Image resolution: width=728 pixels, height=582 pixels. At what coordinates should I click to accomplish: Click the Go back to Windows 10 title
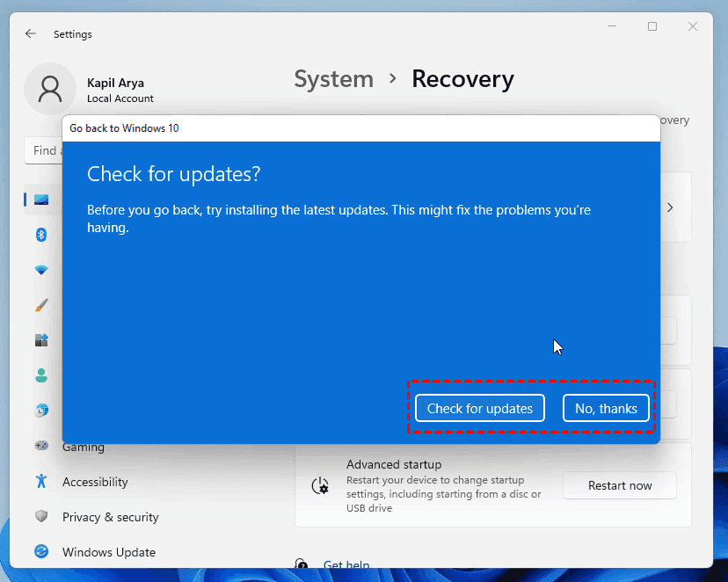(124, 128)
